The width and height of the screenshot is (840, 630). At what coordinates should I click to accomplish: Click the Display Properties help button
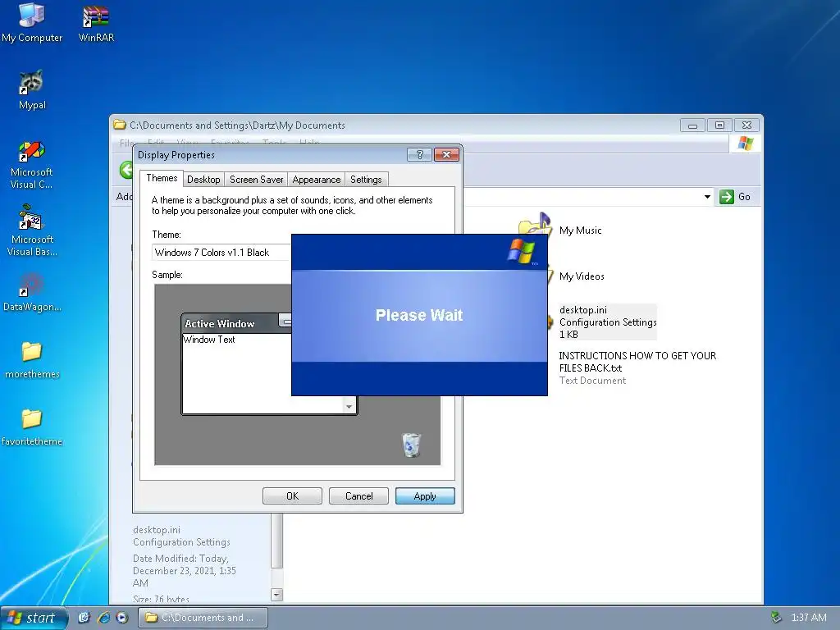419,155
